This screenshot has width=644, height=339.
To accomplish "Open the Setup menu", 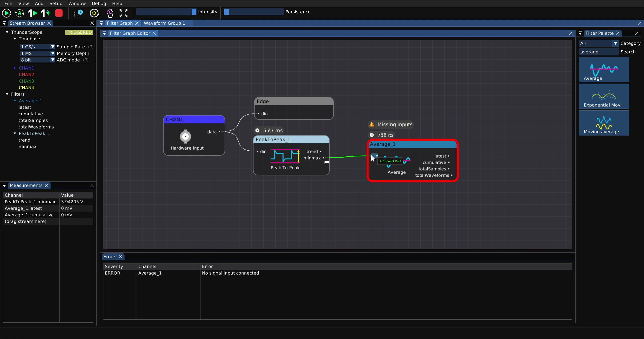I will coord(56,4).
